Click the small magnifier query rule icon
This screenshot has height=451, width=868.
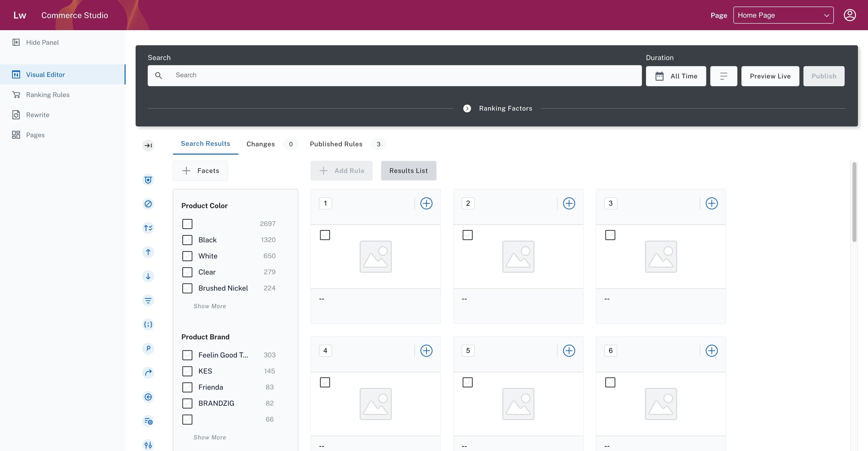(x=148, y=348)
